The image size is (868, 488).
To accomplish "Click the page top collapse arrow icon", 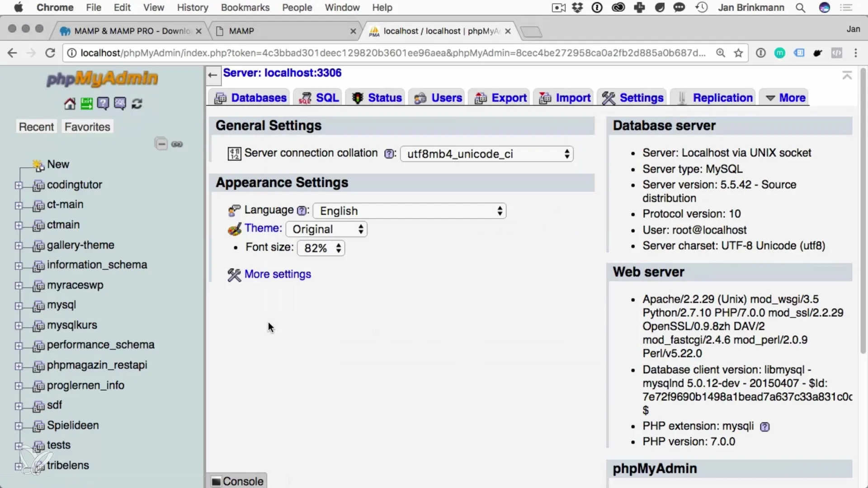I will click(847, 75).
